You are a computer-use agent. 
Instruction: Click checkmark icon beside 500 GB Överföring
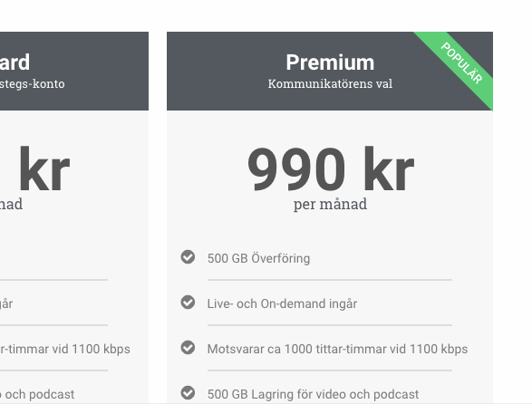[188, 257]
